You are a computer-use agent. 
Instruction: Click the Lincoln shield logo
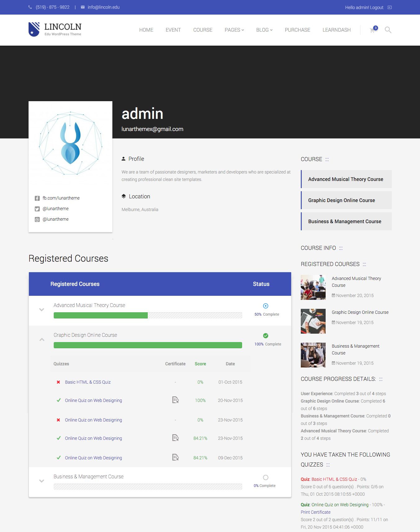coord(34,29)
